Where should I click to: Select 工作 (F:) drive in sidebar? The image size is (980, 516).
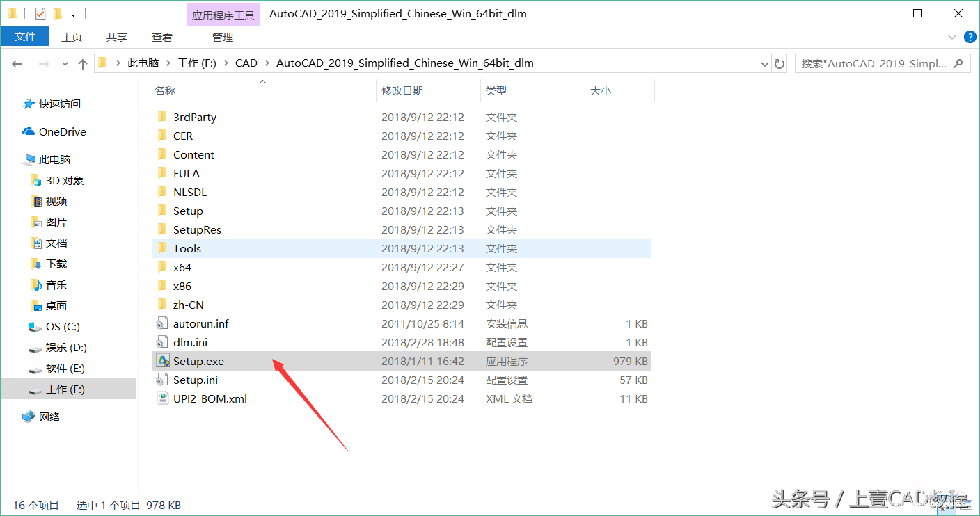click(x=68, y=389)
